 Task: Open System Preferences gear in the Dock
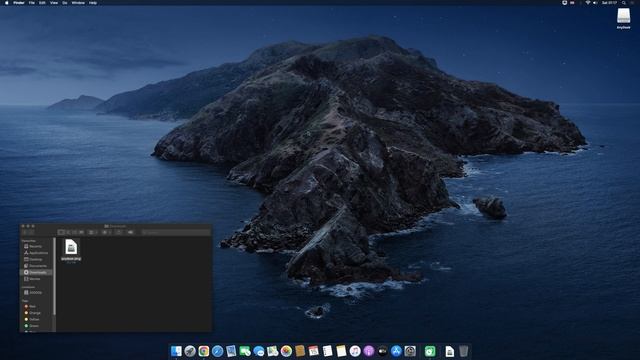(x=410, y=351)
